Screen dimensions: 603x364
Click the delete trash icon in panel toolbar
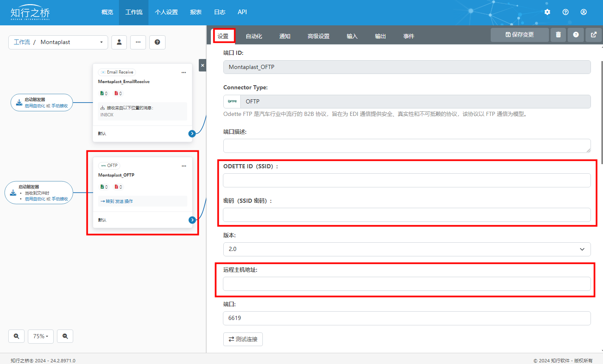tap(559, 35)
